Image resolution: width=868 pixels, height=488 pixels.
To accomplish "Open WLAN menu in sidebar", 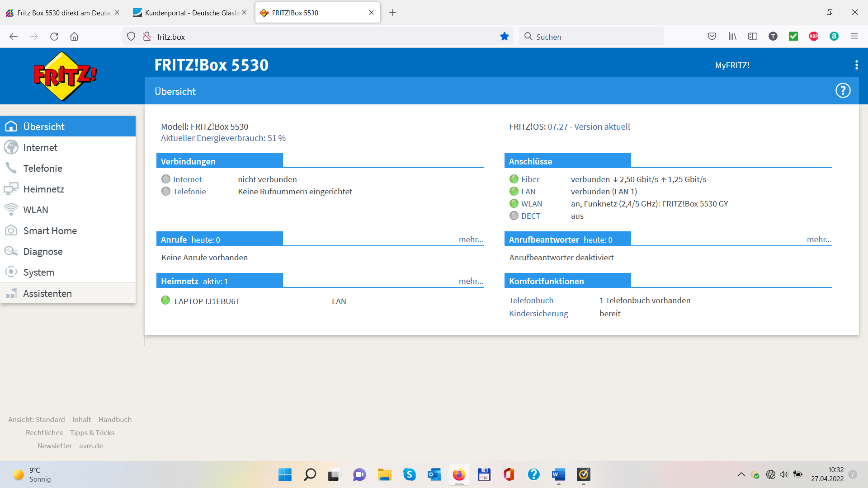I will 68,210.
